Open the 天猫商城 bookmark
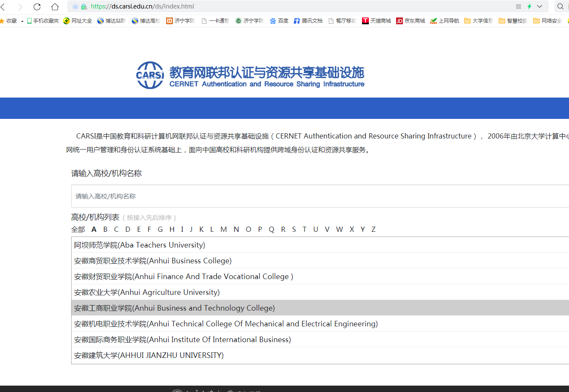This screenshot has width=569, height=392. click(x=376, y=20)
